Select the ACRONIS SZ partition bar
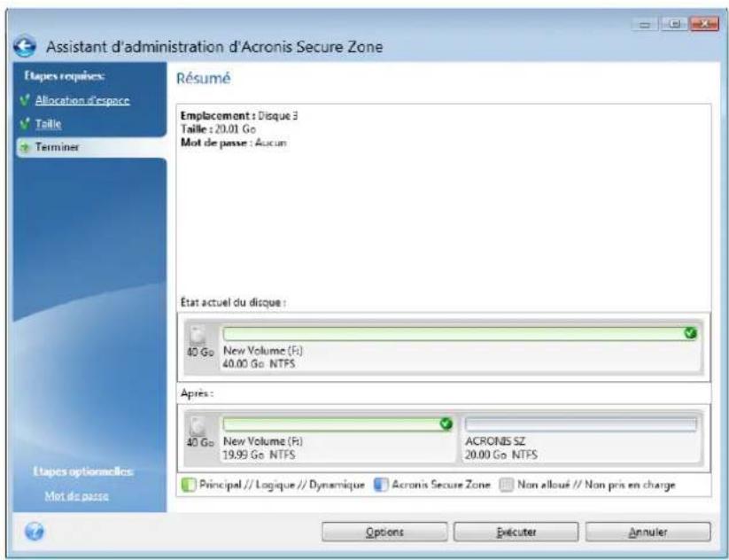729x560 pixels. [581, 424]
